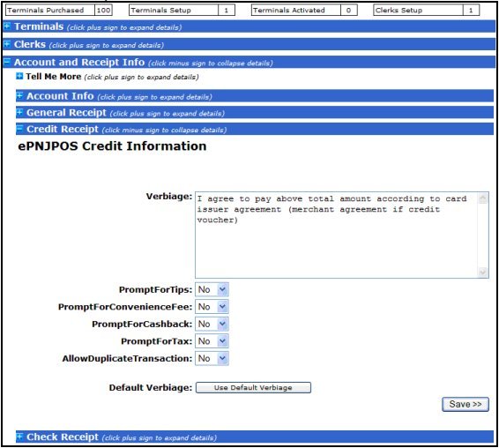Screen dimensions: 499x448
Task: Collapse Account and Receipt Info minus icon
Action: point(7,62)
